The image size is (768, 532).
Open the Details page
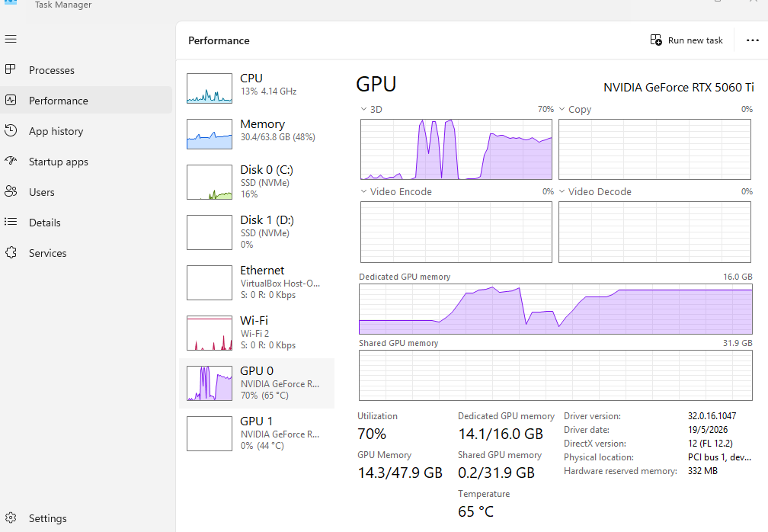(44, 223)
